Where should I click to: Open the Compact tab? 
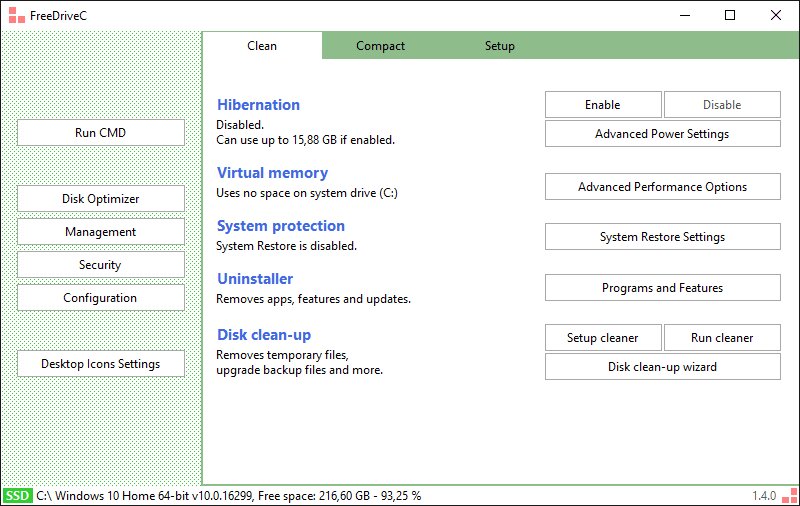380,46
